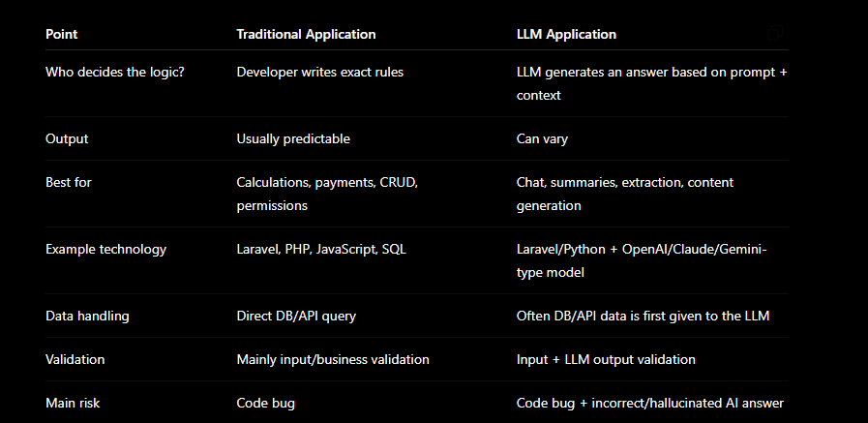
Task: Click the 'Can vary' cell
Action: click(x=542, y=138)
